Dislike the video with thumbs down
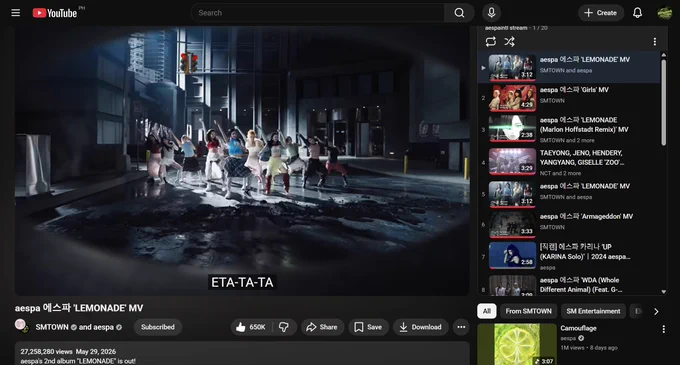Image resolution: width=680 pixels, height=365 pixels. pos(284,327)
